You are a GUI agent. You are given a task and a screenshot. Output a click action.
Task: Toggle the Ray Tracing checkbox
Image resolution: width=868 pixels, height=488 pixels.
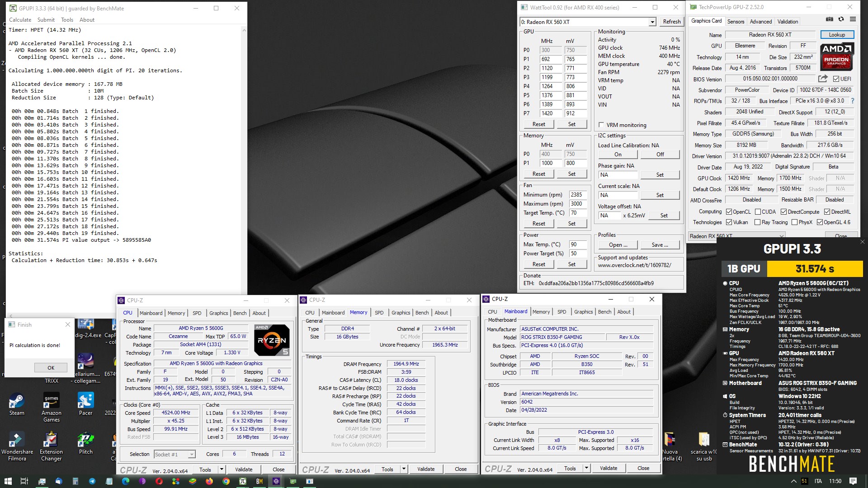coord(757,222)
